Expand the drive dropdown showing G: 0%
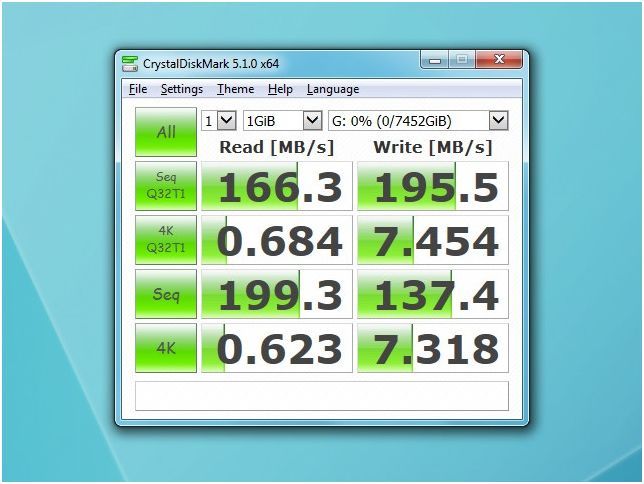644x484 pixels. [418, 121]
